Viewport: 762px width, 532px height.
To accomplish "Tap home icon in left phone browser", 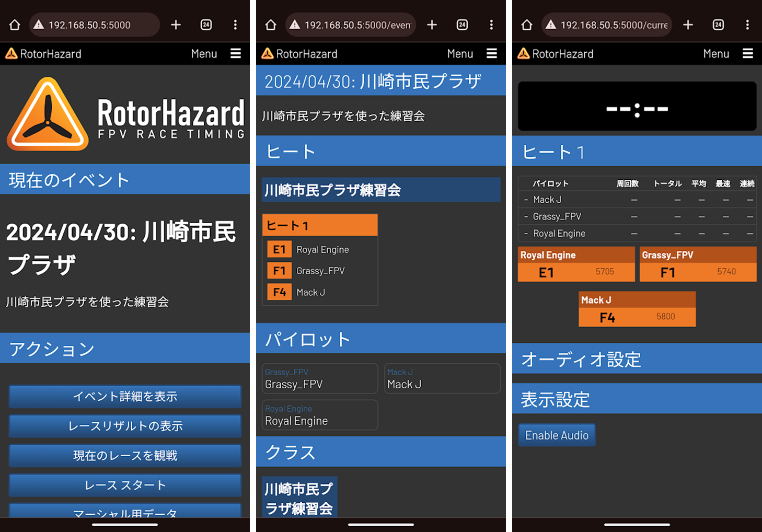I will [x=15, y=25].
